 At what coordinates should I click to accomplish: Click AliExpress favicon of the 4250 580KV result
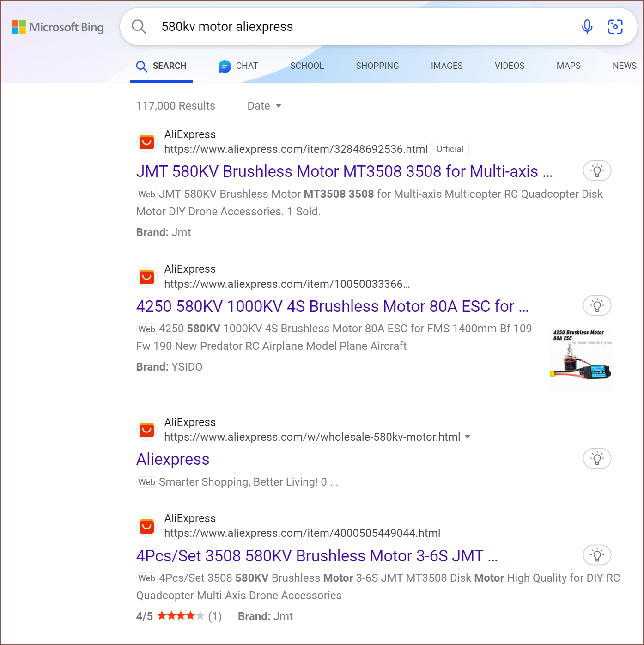(x=147, y=277)
